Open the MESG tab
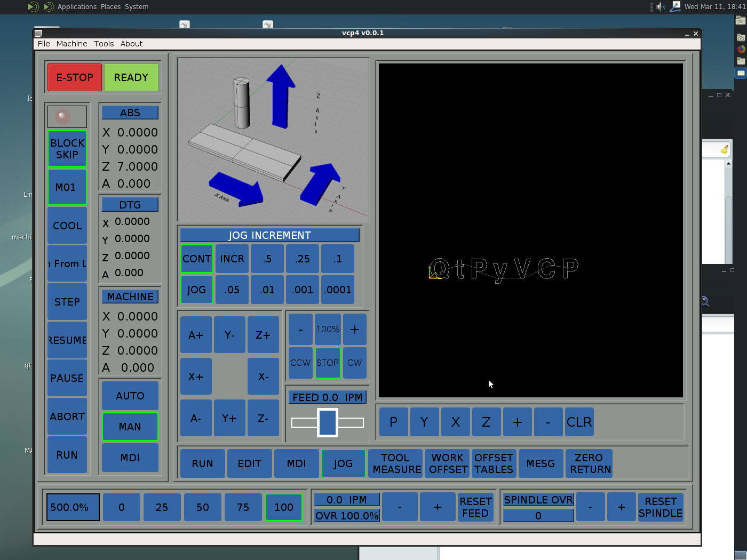747x560 pixels. (x=541, y=463)
